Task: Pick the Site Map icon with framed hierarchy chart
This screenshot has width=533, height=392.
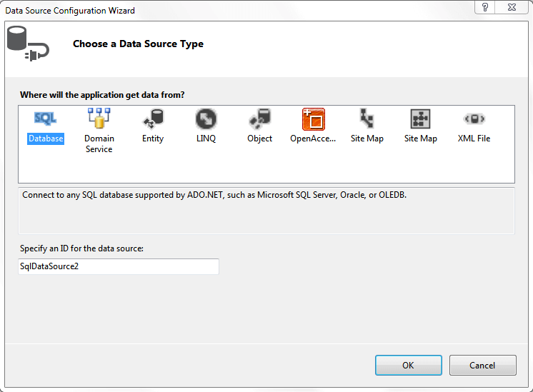Action: coord(421,119)
